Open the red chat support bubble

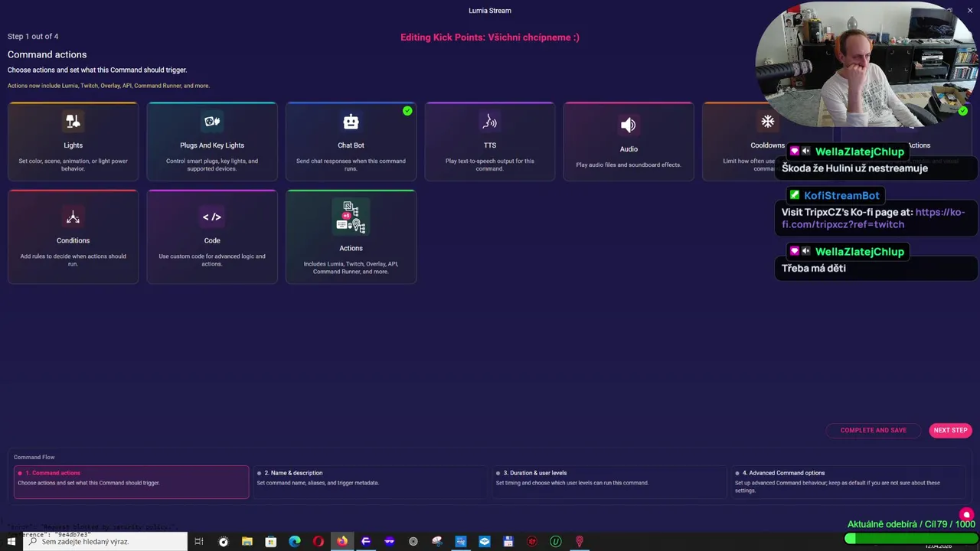click(966, 515)
